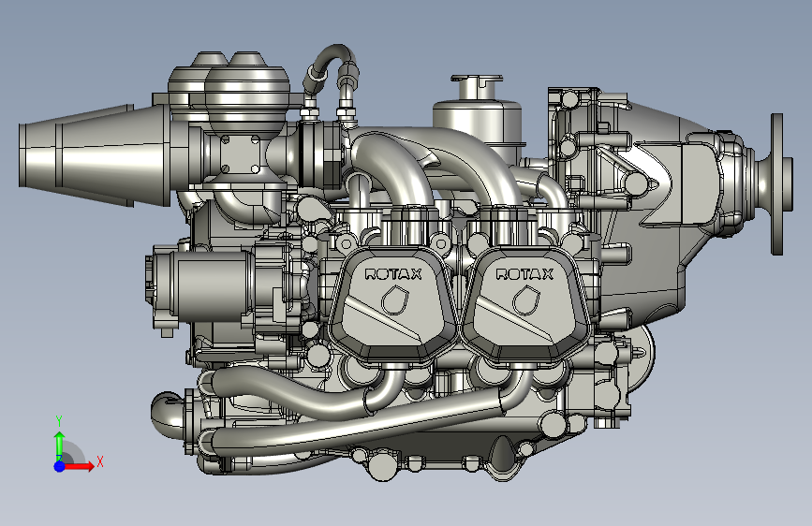
Task: Click the green Y axis arrow of the triad
Action: 60,445
